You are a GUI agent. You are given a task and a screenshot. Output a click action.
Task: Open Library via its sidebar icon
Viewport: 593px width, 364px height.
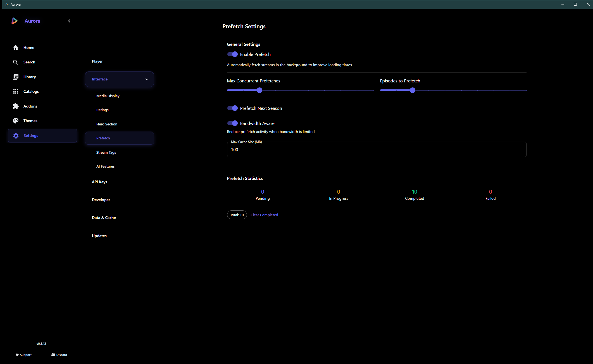tap(16, 77)
